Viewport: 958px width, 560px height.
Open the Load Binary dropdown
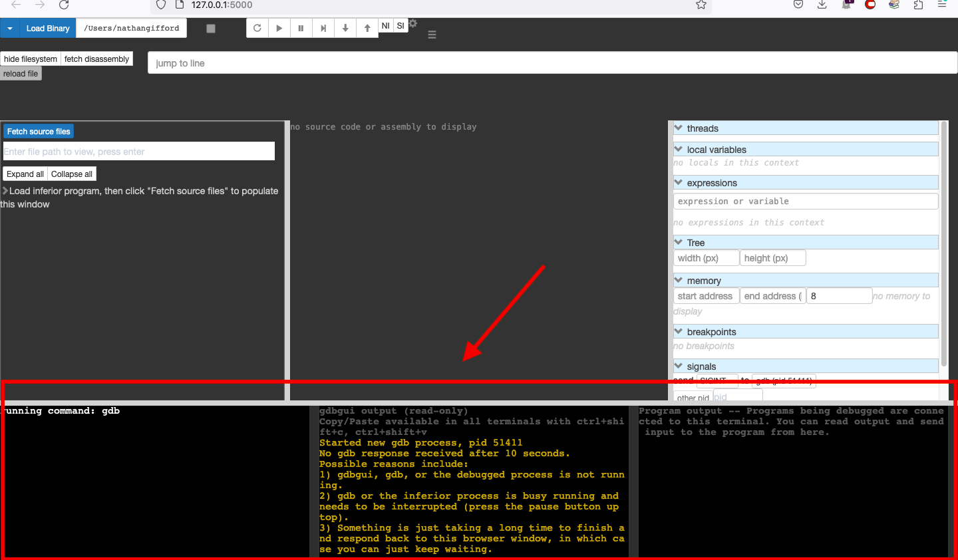point(9,28)
